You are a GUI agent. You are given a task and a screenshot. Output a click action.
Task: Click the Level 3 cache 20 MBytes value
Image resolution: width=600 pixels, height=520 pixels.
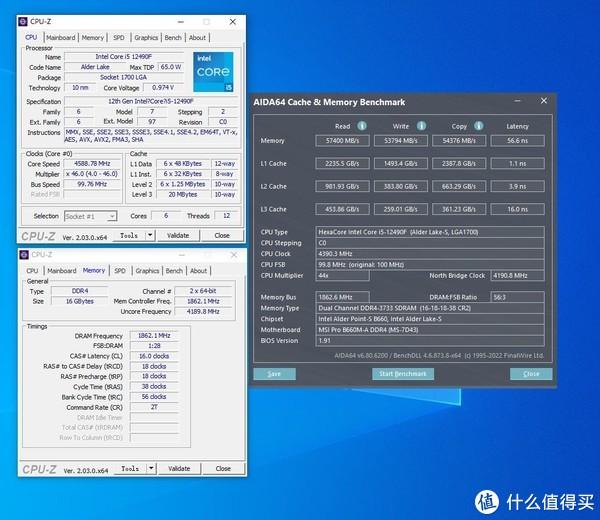[x=183, y=194]
